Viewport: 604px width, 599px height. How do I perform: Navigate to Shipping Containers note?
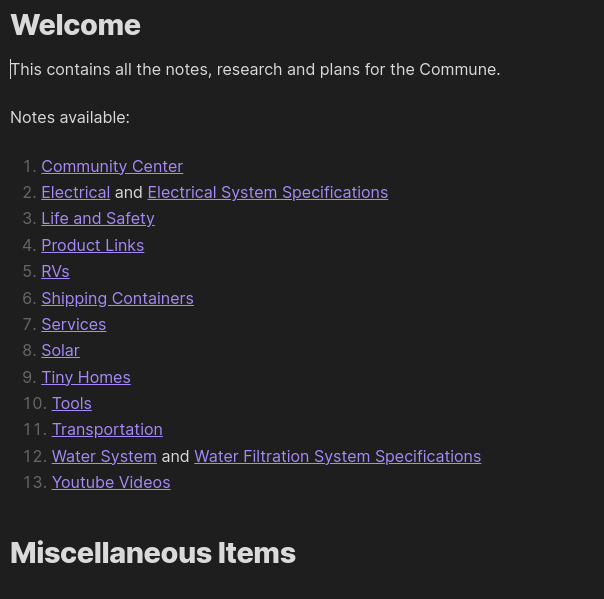[117, 298]
